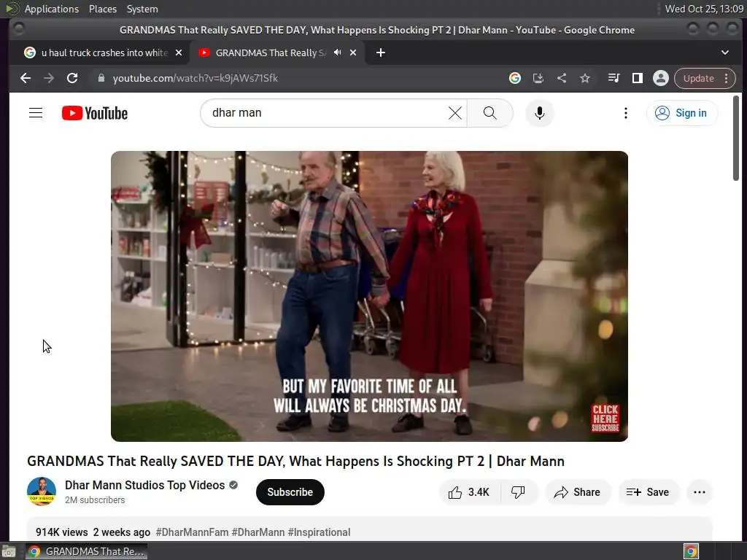Click the Dhar Mann channel avatar
Screen dimensions: 747x560
(x=42, y=491)
